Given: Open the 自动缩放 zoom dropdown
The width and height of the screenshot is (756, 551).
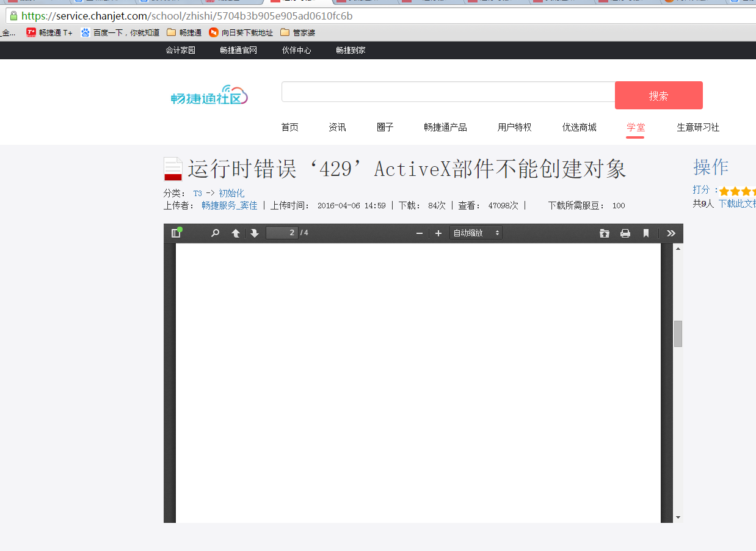Looking at the screenshot, I should point(476,233).
